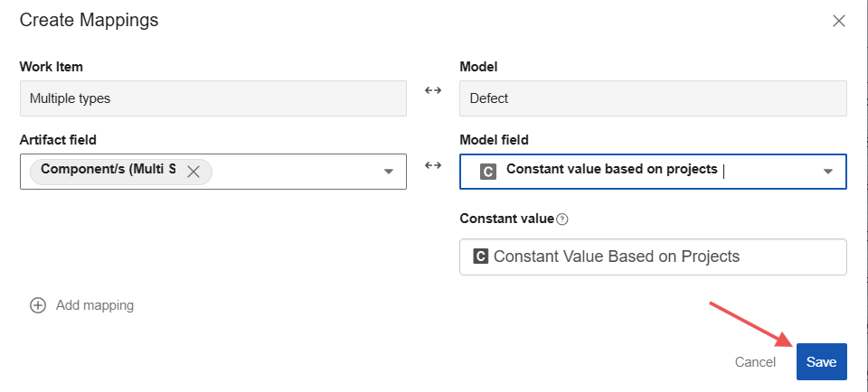The image size is (868, 392).
Task: Click the C icon in Constant value box
Action: [481, 257]
